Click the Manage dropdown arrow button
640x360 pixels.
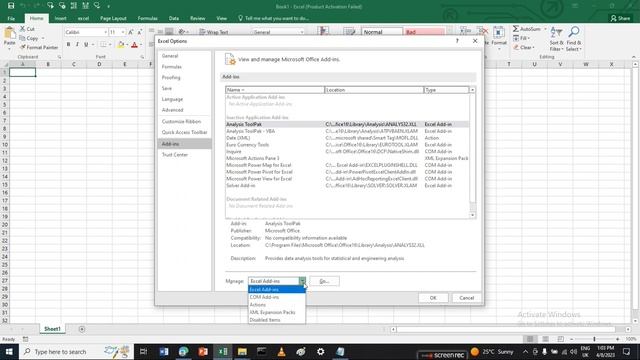coord(302,281)
